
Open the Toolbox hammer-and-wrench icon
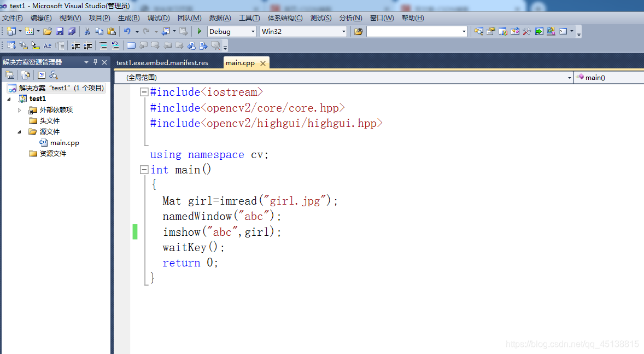pyautogui.click(x=527, y=31)
